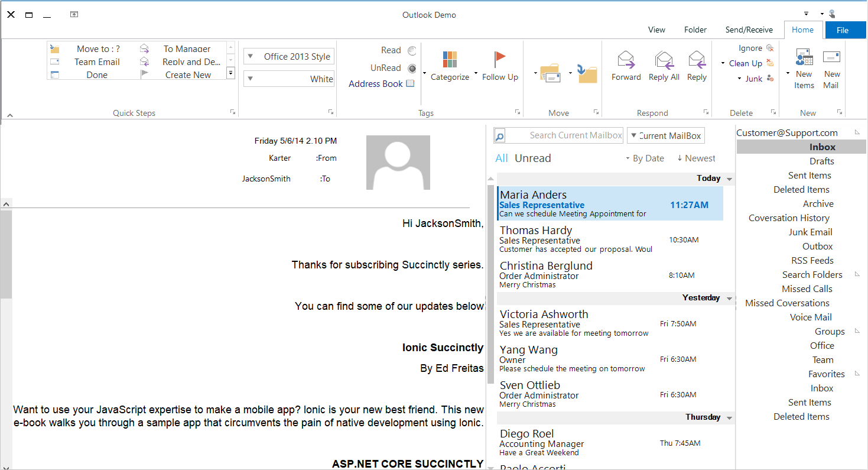Apply the Done quick step
The height and width of the screenshot is (470, 868).
96,74
